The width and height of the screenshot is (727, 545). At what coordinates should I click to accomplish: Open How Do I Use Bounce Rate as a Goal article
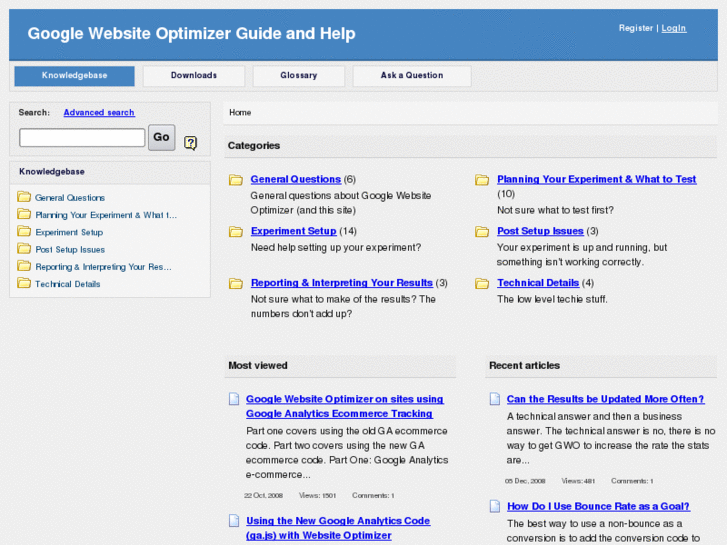coord(599,506)
